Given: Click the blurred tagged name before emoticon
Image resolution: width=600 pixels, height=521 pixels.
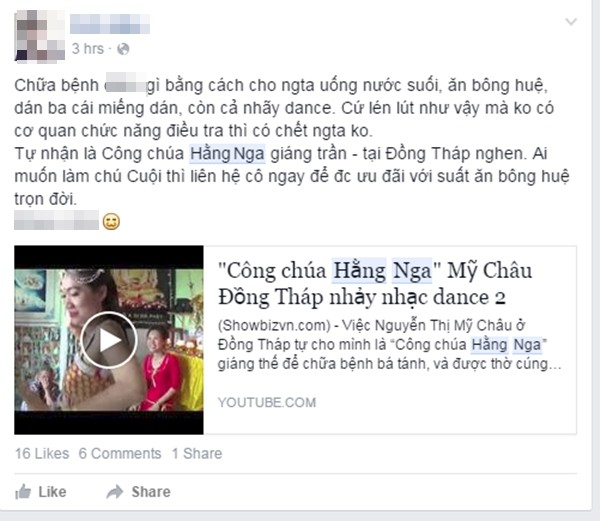Looking at the screenshot, I should (x=56, y=220).
